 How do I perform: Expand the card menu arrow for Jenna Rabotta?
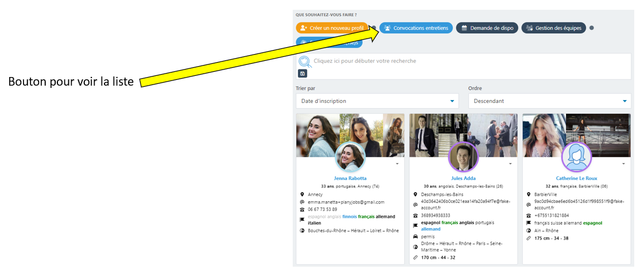(x=398, y=164)
